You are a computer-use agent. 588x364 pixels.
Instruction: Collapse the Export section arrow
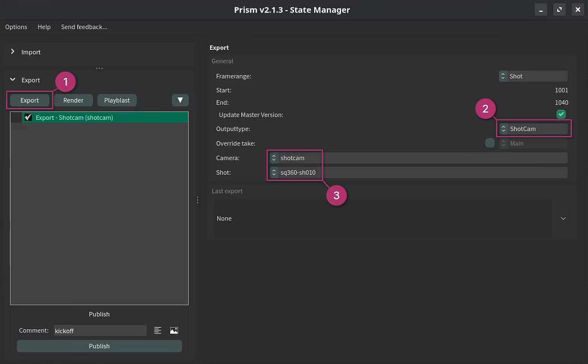point(12,80)
